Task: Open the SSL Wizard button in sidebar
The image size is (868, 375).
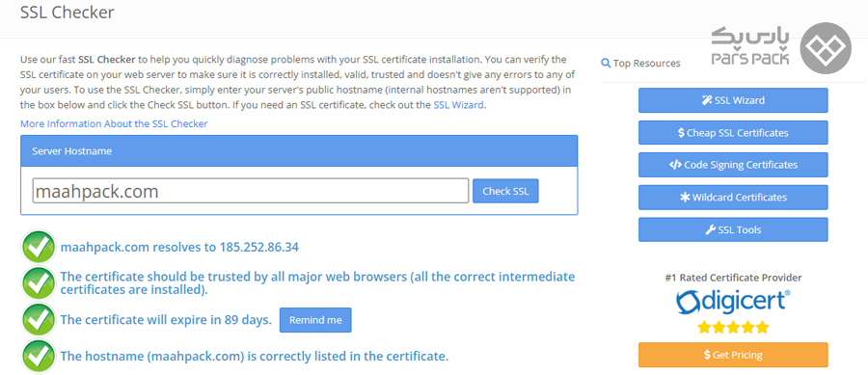Action: [733, 100]
